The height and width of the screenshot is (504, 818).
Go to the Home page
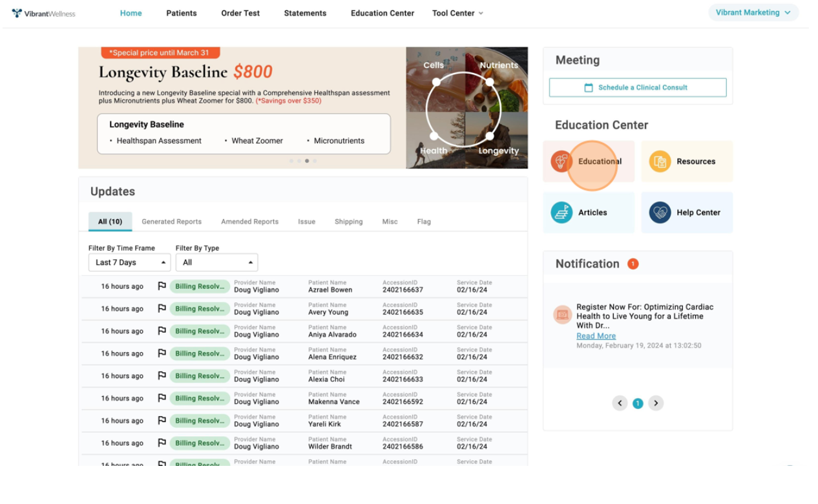click(131, 13)
